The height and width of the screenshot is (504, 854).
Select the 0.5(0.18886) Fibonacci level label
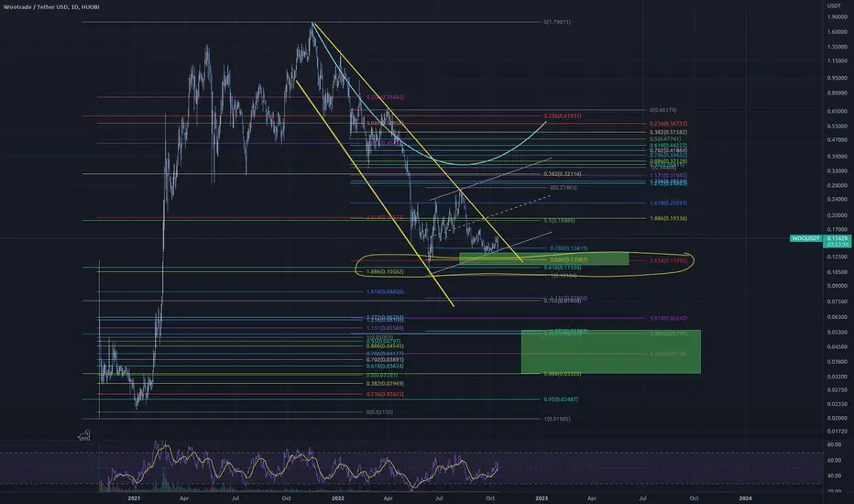click(x=559, y=221)
